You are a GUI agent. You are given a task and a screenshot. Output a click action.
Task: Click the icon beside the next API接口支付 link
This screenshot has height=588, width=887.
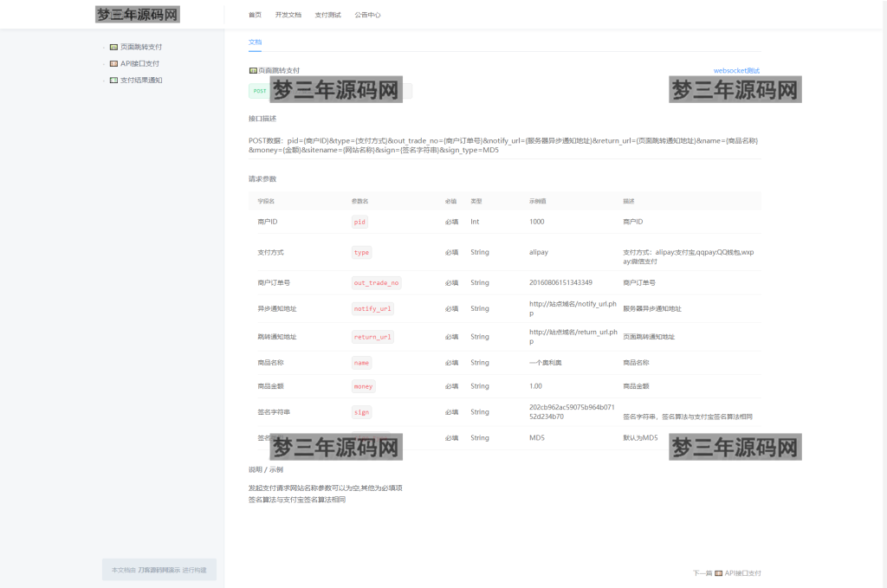718,573
